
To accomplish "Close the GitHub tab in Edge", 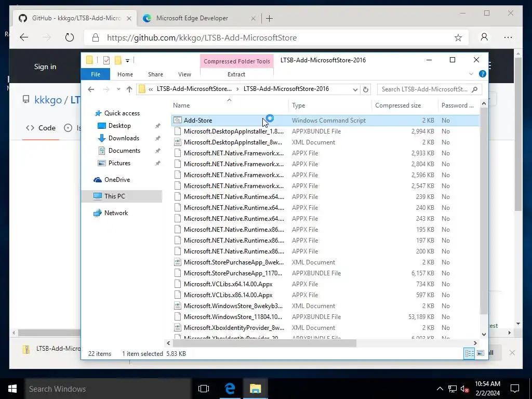I will (x=129, y=18).
